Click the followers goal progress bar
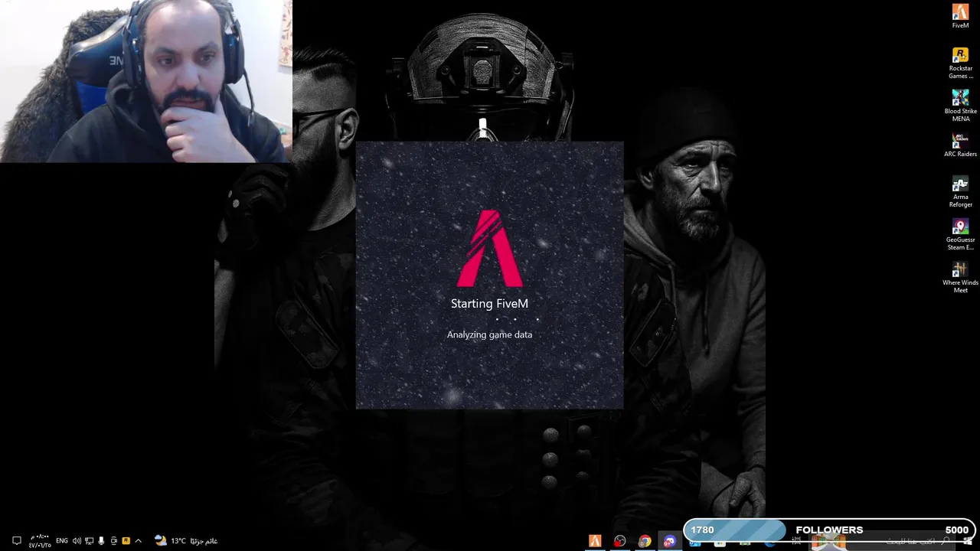 tap(831, 530)
